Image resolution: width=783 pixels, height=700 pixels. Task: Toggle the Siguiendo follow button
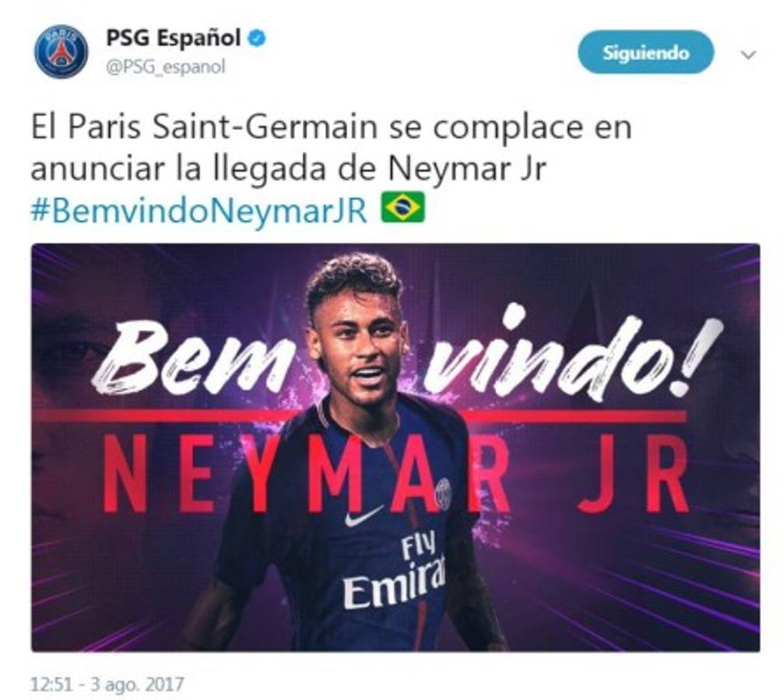(x=646, y=52)
